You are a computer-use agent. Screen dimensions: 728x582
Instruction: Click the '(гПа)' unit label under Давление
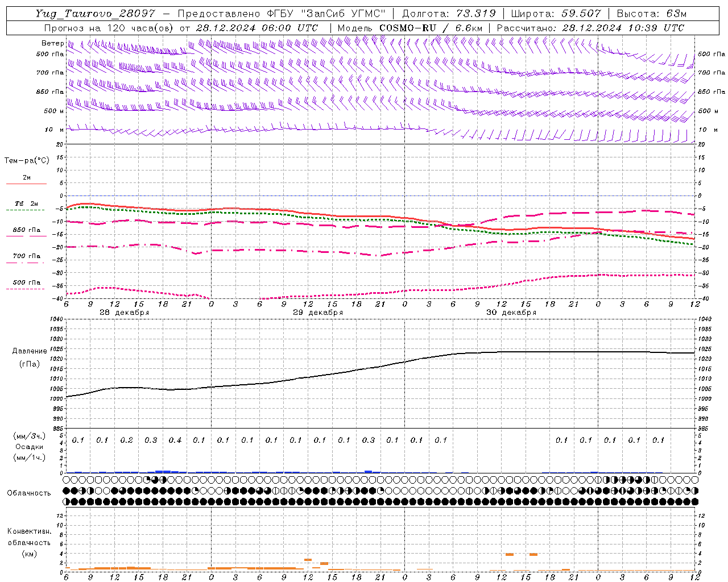coord(30,364)
